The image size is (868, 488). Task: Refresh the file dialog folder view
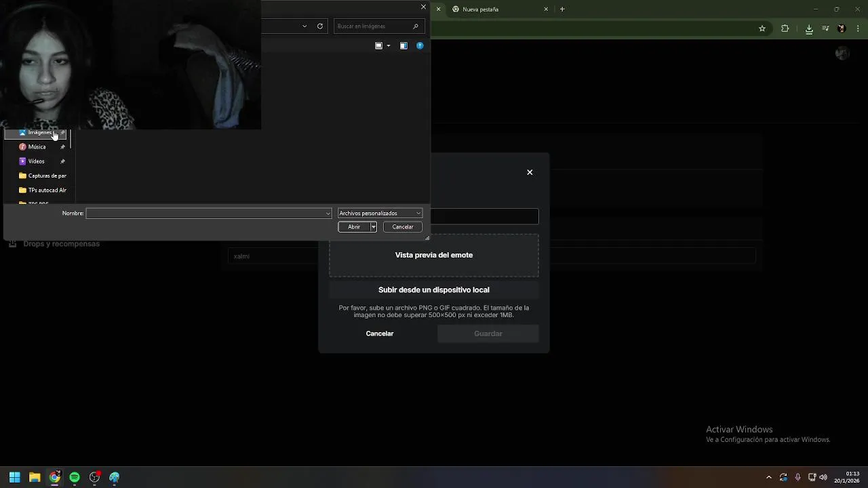point(320,26)
